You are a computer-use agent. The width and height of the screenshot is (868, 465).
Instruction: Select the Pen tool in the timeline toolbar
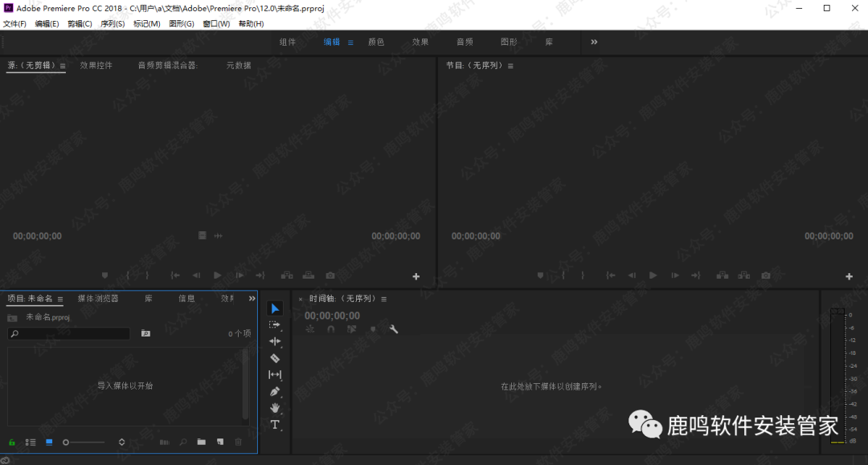[275, 392]
